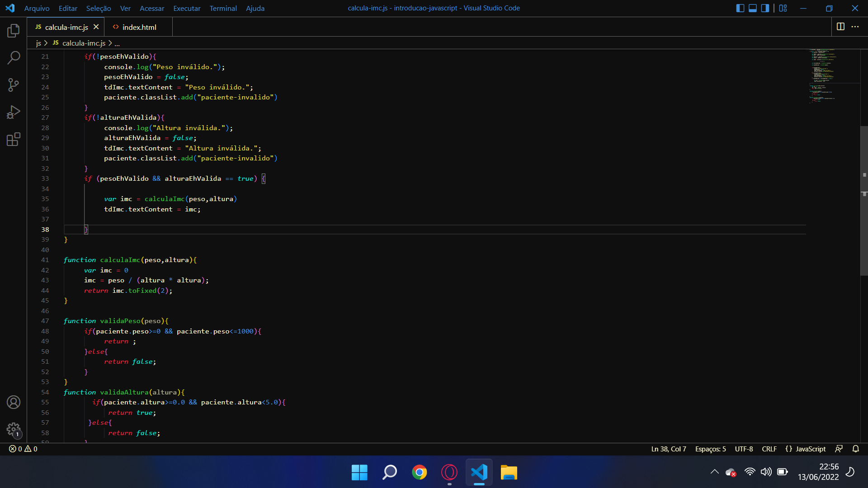Screen dimensions: 868x488
Task: Open Windows taskbar search
Action: pos(389,473)
